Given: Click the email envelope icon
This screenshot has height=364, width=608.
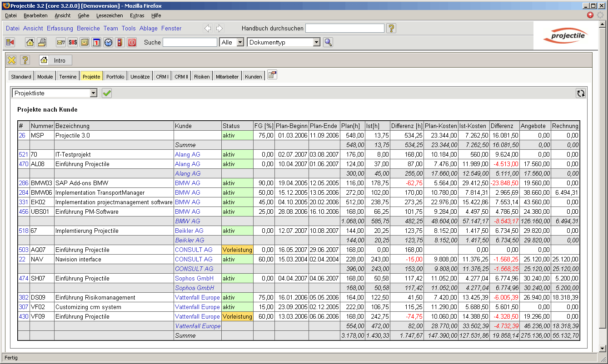Looking at the screenshot, I should tap(61, 42).
